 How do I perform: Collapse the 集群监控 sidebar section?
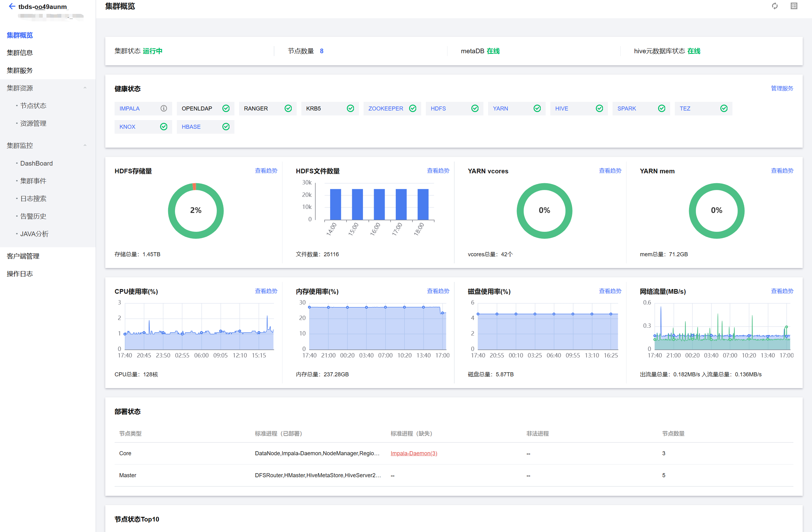coord(85,146)
